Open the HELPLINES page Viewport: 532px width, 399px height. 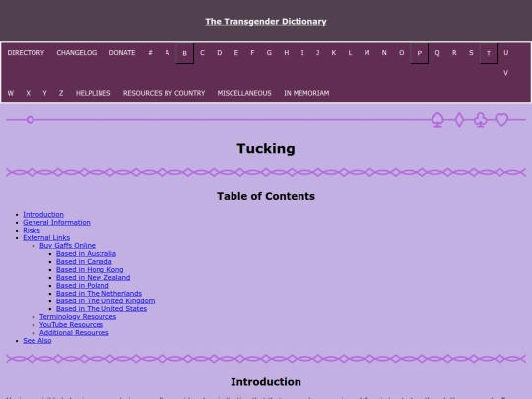(x=93, y=93)
